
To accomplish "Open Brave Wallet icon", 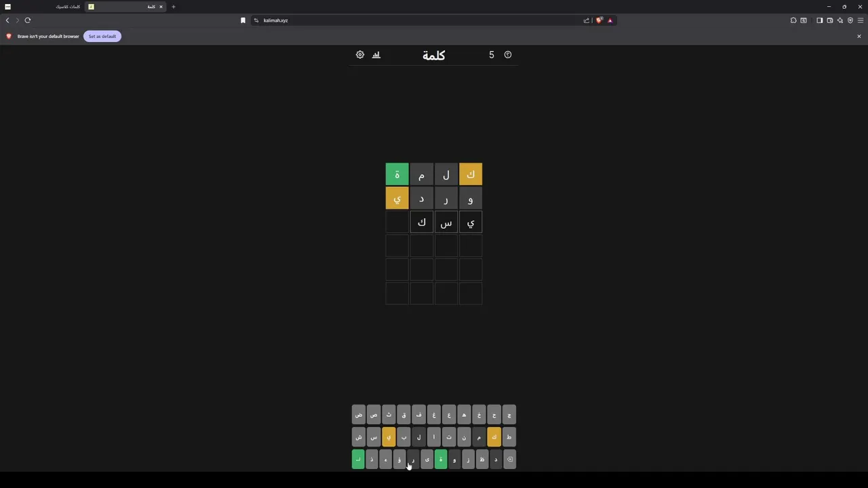I will pos(829,20).
